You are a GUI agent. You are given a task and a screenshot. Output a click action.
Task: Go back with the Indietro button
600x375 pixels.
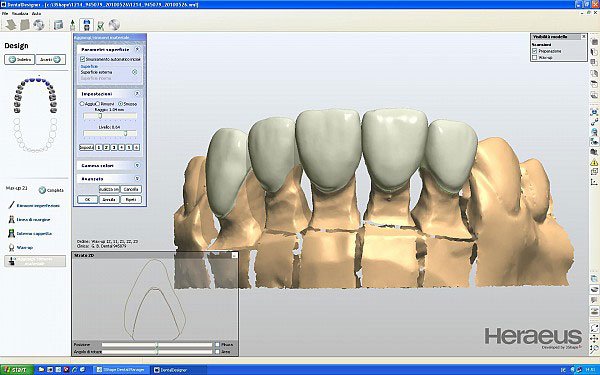(20, 60)
